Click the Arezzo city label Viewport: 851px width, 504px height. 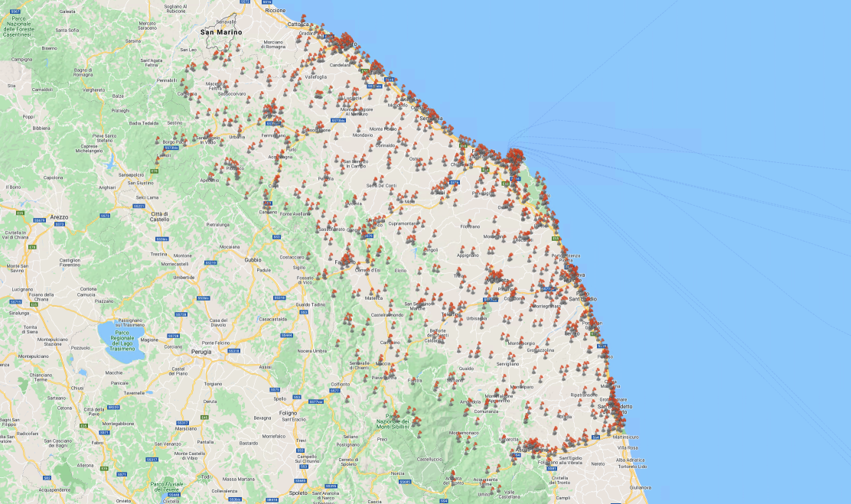pyautogui.click(x=59, y=217)
